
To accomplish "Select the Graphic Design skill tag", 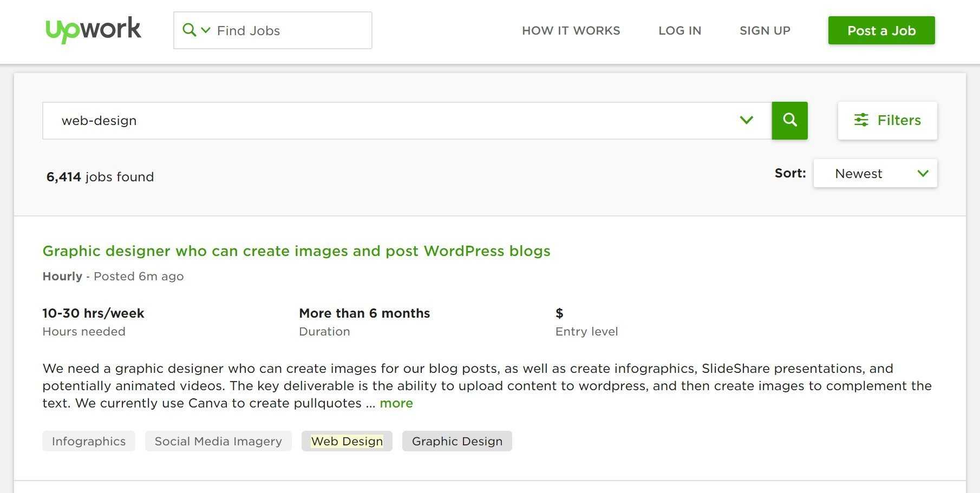I will [457, 441].
